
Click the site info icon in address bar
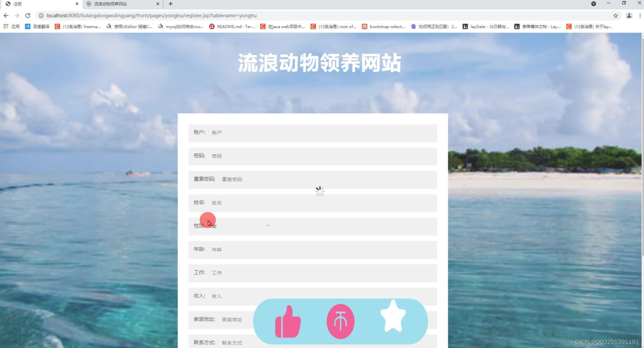(x=41, y=15)
